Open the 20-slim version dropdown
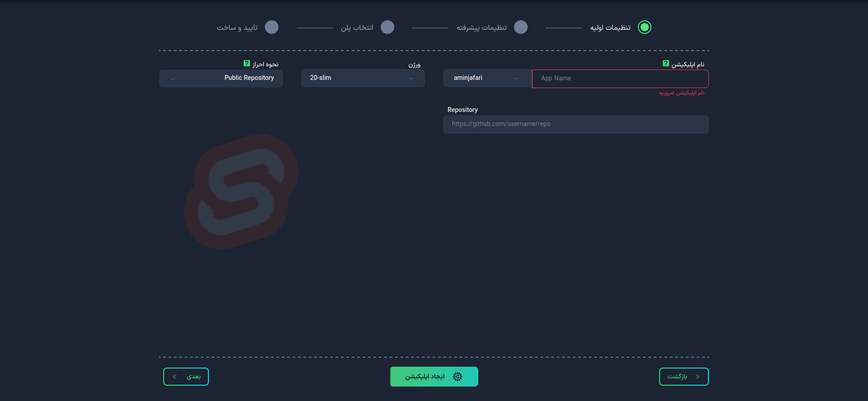 tap(363, 78)
